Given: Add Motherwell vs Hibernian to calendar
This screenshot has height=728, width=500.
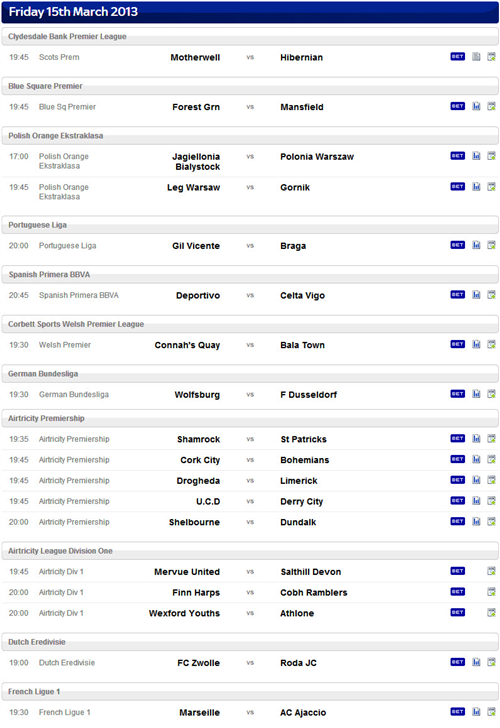Looking at the screenshot, I should (491, 57).
